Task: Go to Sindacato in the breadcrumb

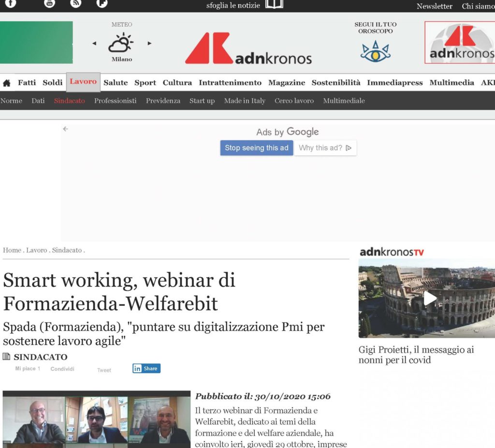Action: pyautogui.click(x=67, y=250)
